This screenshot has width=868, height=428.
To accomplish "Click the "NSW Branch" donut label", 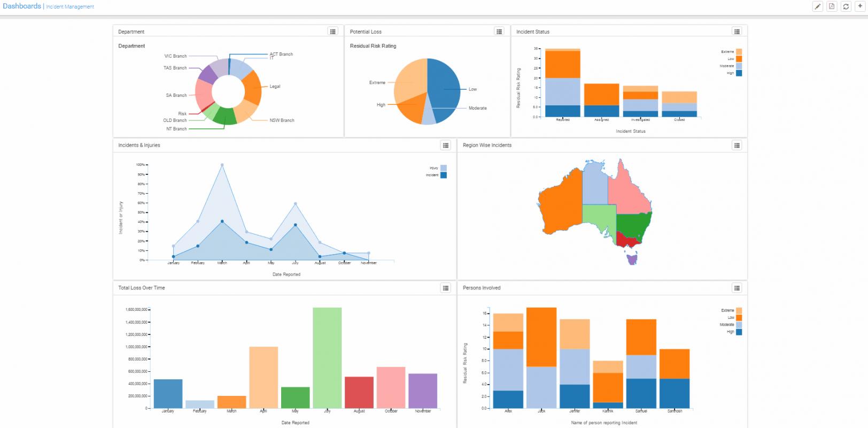I will (282, 120).
